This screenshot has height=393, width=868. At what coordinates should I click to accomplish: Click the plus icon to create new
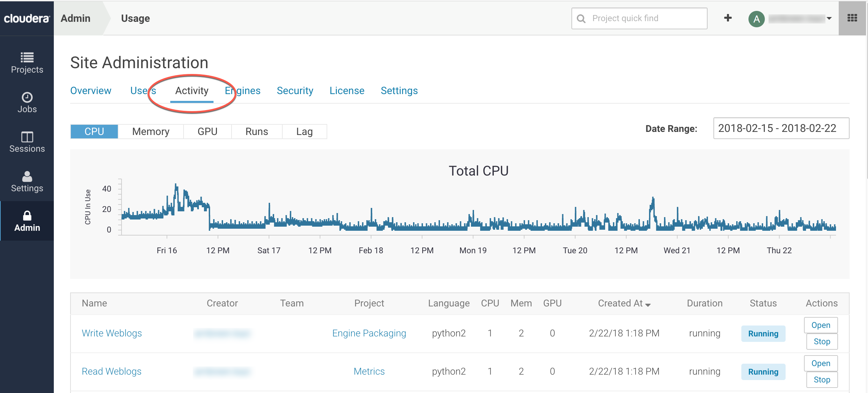click(728, 18)
